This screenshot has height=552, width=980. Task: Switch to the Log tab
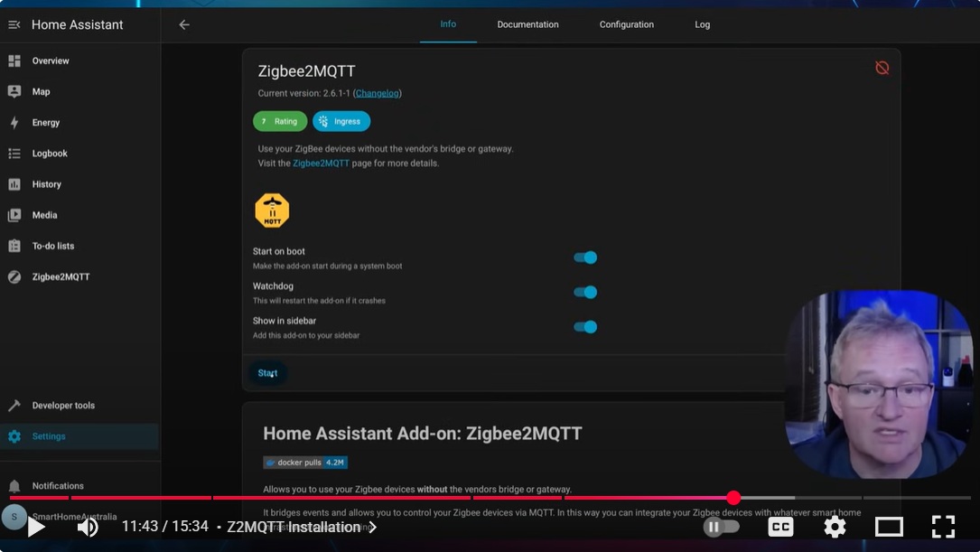tap(702, 24)
